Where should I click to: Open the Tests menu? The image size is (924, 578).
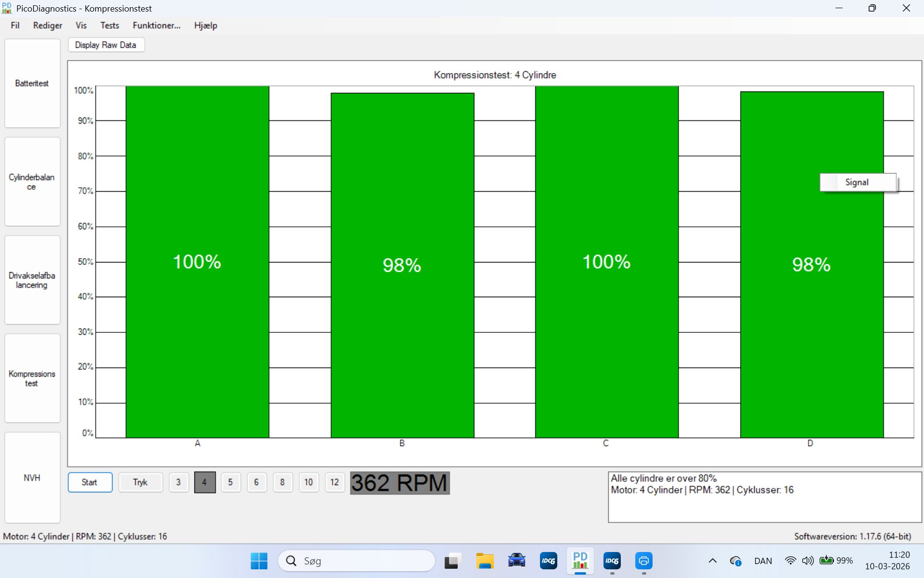[109, 26]
